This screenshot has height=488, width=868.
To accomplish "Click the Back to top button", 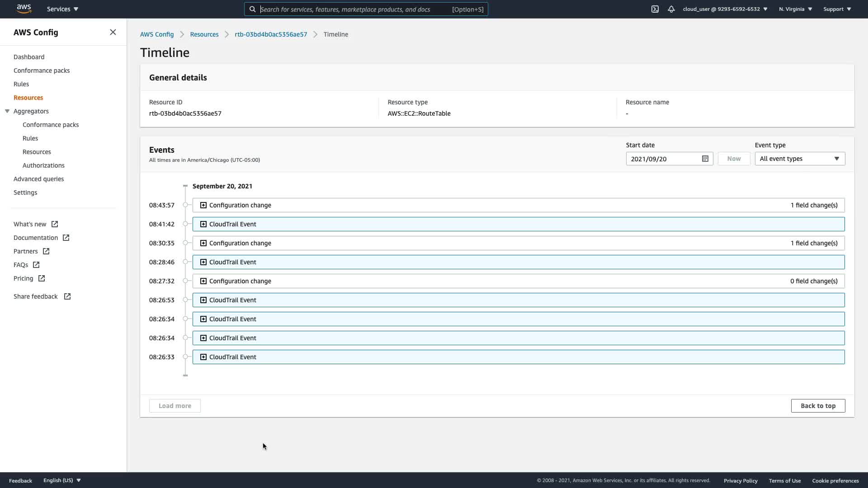I will [817, 406].
